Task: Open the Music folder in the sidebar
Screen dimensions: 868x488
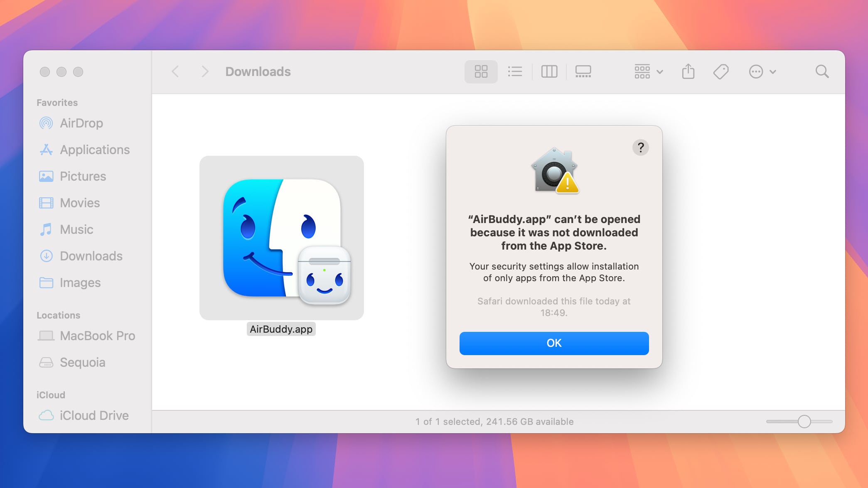Action: [x=77, y=229]
